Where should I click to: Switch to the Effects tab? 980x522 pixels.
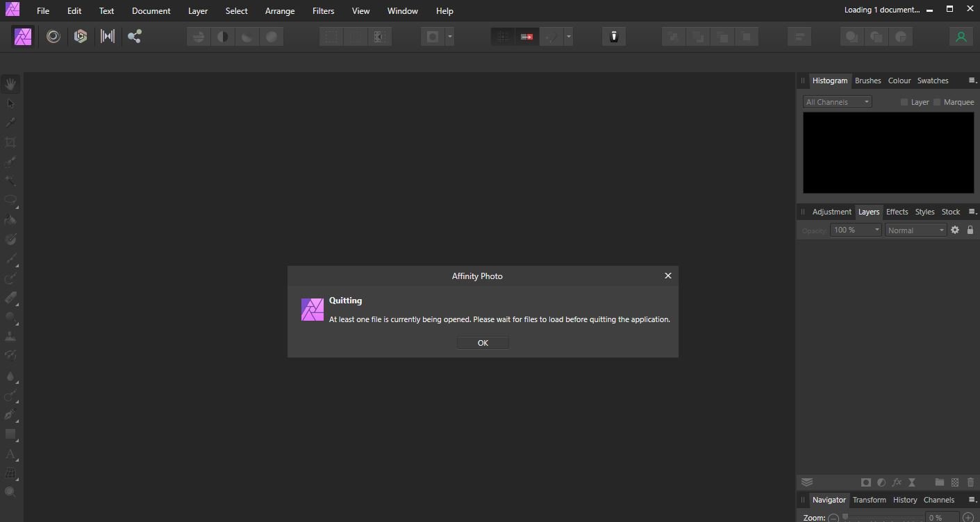coord(897,212)
